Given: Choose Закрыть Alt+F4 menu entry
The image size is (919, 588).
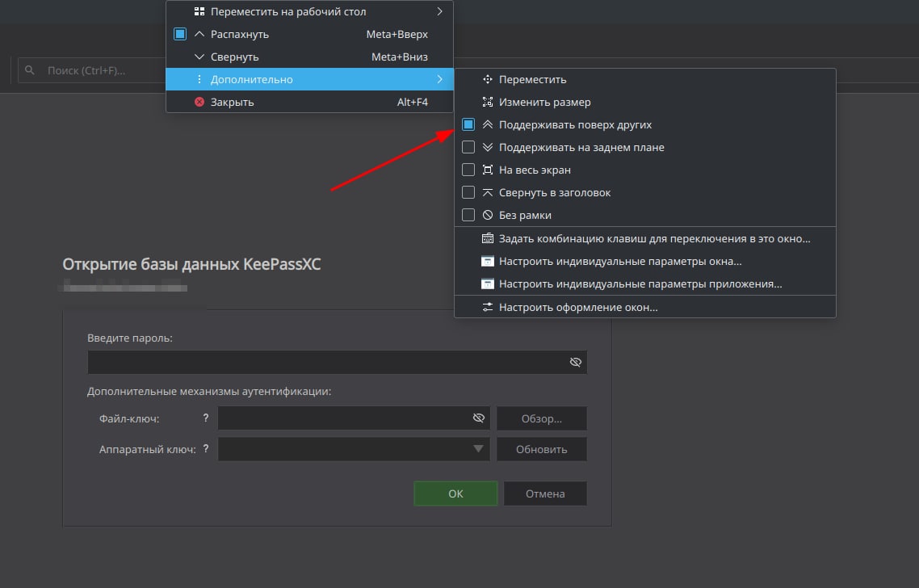Looking at the screenshot, I should 309,102.
